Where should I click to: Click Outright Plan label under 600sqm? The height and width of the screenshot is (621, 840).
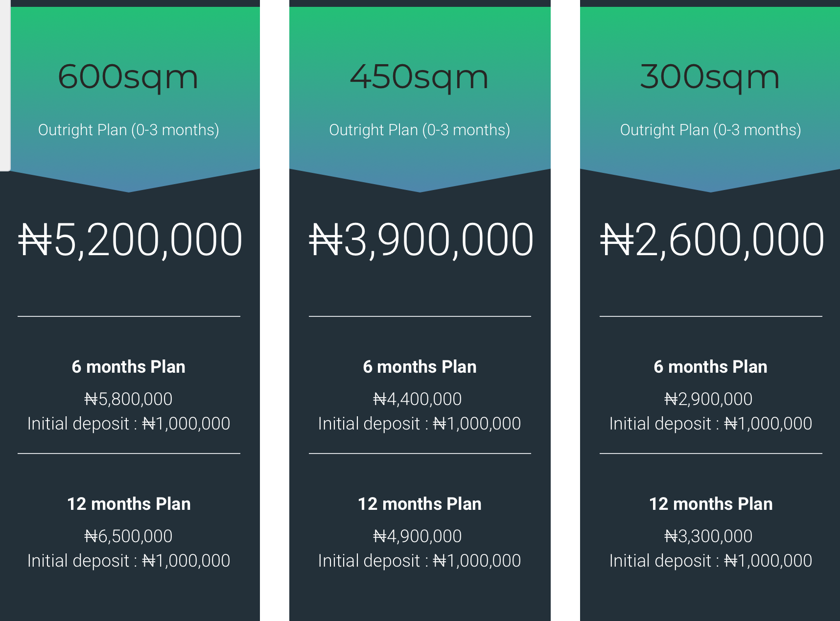[129, 130]
